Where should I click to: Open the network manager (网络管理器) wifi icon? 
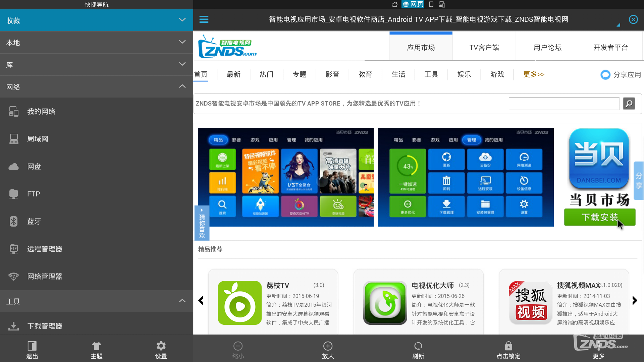13,277
